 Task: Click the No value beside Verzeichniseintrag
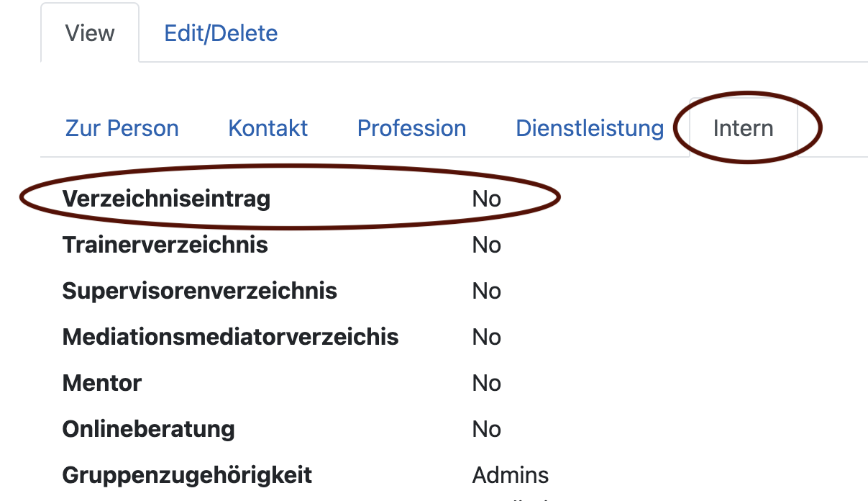486,199
